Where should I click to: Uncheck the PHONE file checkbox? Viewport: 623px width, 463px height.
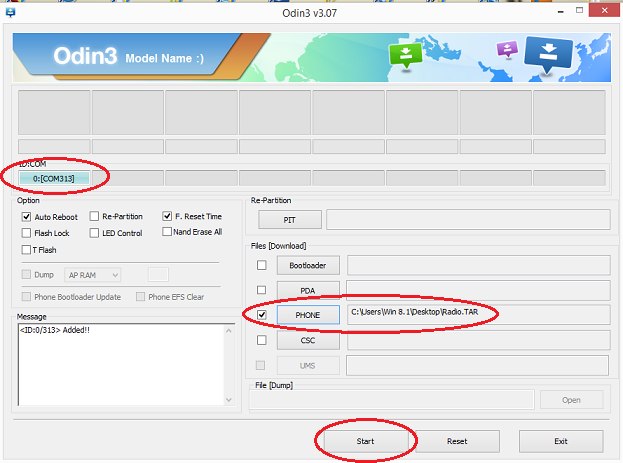coord(261,315)
